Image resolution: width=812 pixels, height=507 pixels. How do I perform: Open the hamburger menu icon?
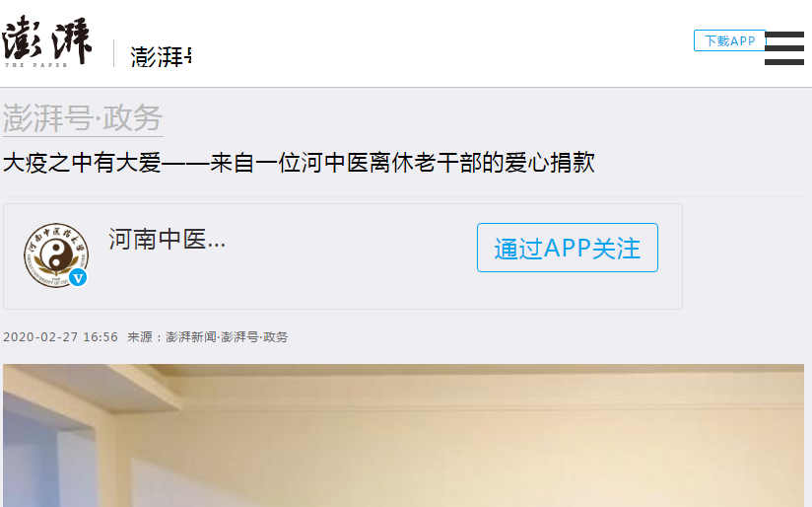coord(784,48)
